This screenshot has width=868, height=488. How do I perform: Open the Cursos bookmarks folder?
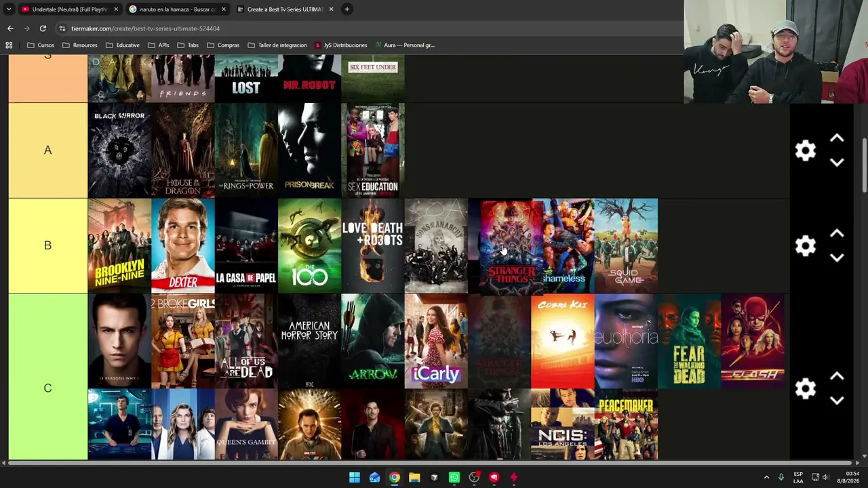pyautogui.click(x=41, y=45)
